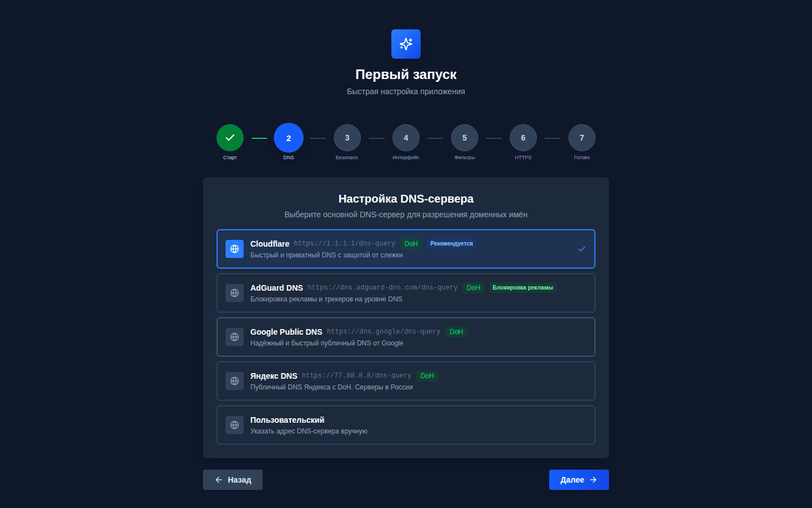812x508 pixels.
Task: Click the Яндекс DoH badge
Action: [x=427, y=376]
